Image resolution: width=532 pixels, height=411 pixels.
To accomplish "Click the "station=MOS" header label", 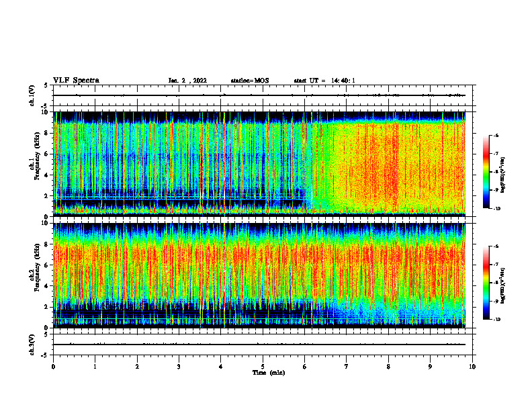I will pos(250,81).
